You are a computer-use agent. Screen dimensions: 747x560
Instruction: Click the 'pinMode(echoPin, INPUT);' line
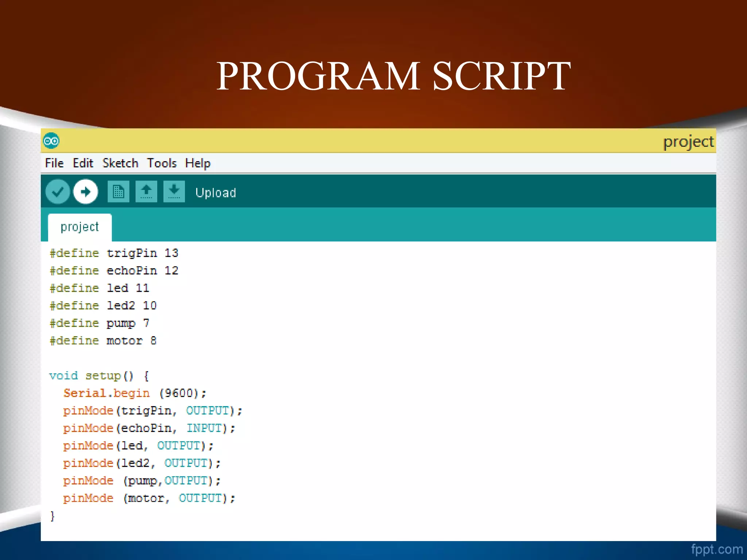[x=149, y=428]
